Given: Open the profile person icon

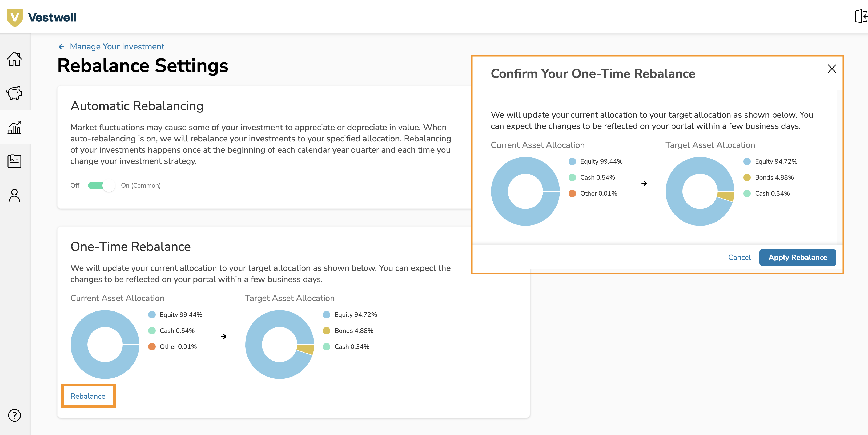Looking at the screenshot, I should click(x=14, y=195).
